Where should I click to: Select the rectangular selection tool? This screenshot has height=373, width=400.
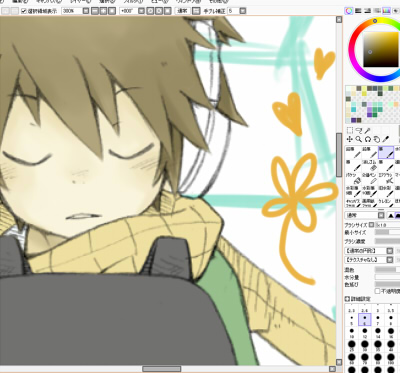coord(350,130)
